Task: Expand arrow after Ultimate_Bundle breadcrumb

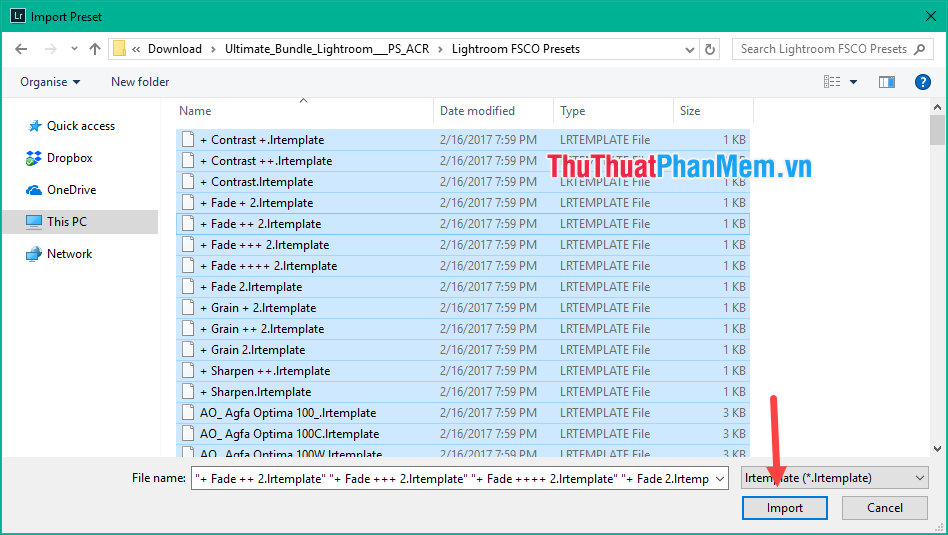Action: 440,50
